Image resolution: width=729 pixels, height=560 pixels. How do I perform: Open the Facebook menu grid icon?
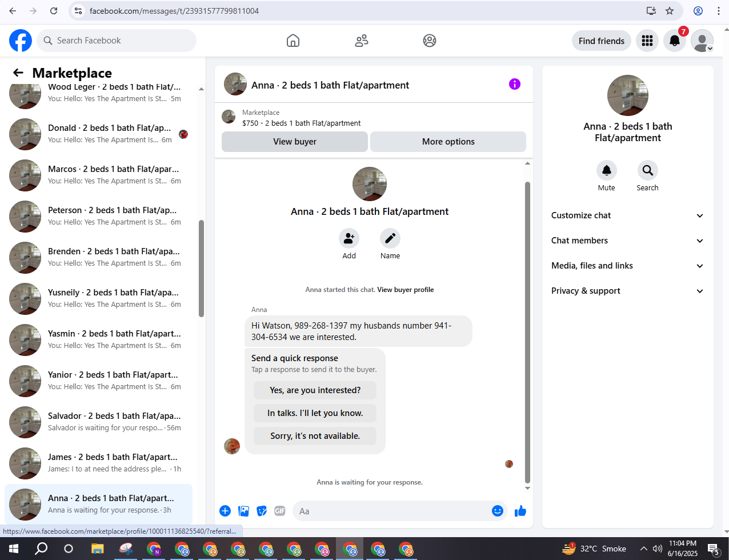tap(647, 41)
